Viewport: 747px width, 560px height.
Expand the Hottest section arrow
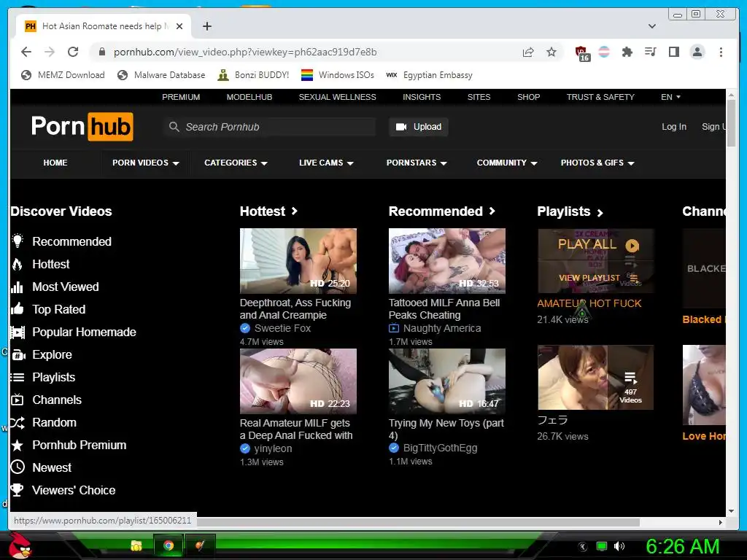[x=295, y=211]
